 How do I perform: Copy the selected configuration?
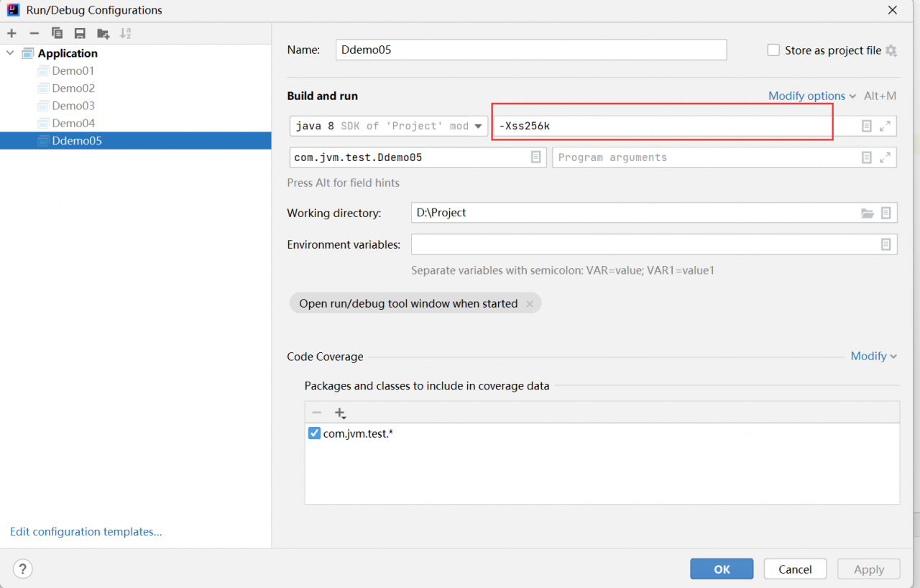click(57, 33)
